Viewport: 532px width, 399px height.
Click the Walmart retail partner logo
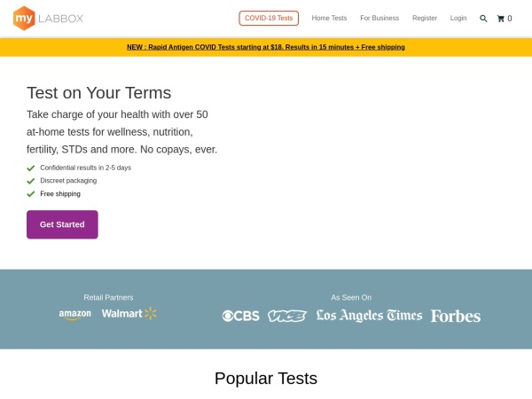click(129, 314)
